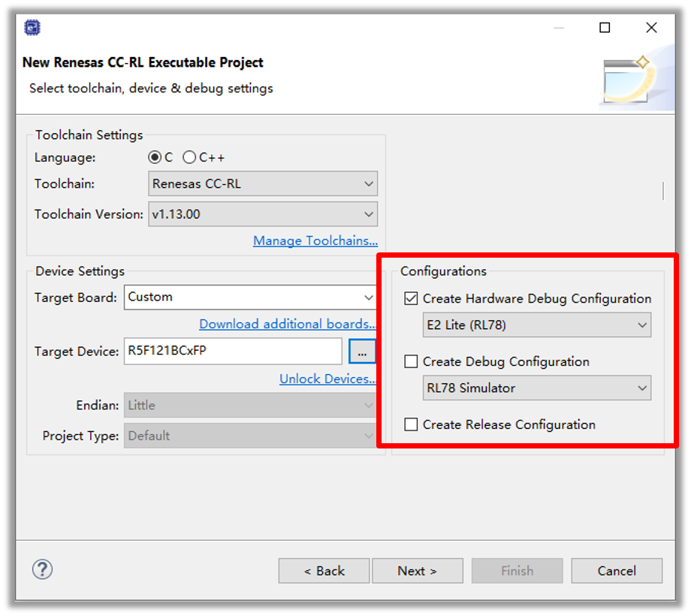Click the Manage Toolchains link
Viewport: 691px width, 616px height.
(x=315, y=240)
